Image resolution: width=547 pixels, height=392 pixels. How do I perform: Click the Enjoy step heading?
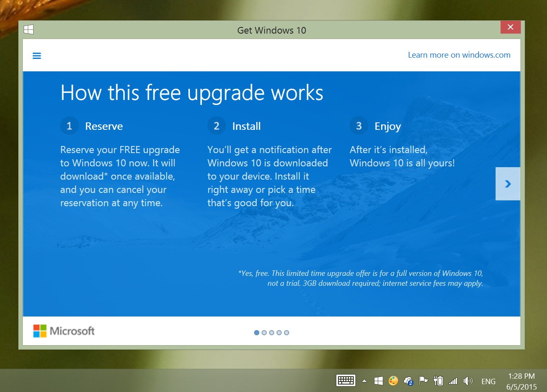(388, 127)
